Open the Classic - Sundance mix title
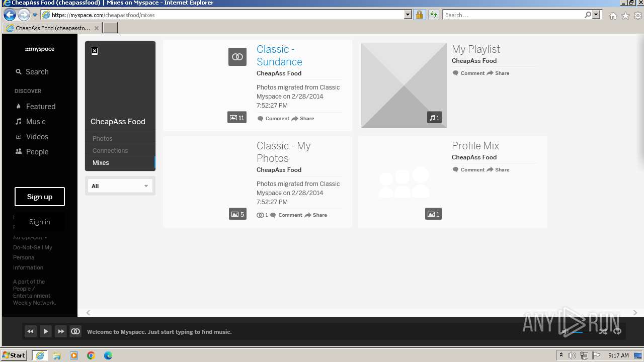644x362 pixels. coord(279,55)
